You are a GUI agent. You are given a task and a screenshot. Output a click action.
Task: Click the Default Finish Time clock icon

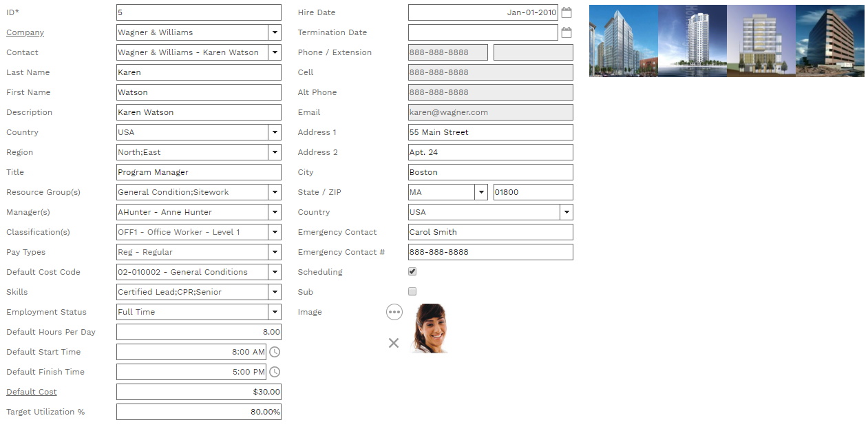[x=275, y=372]
